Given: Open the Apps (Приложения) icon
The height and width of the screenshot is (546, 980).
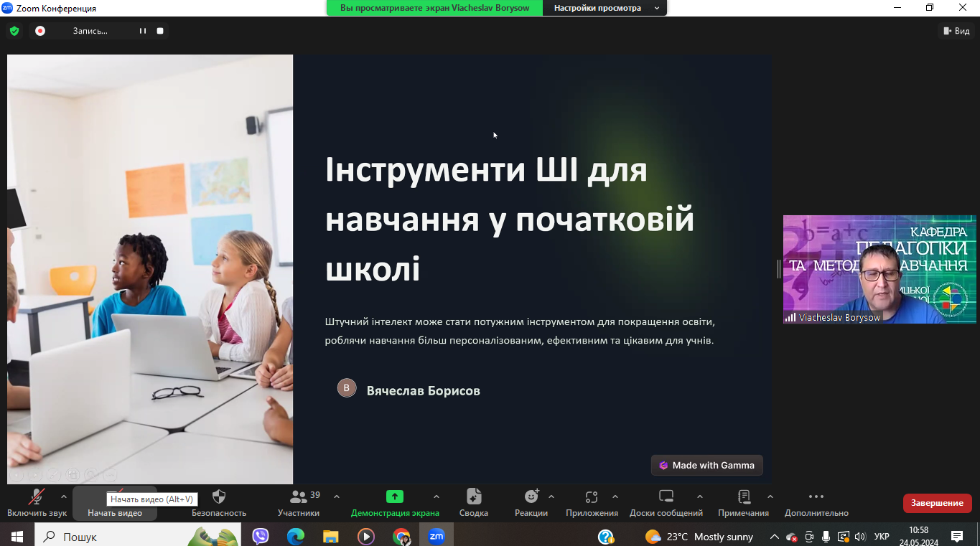Looking at the screenshot, I should 592,496.
